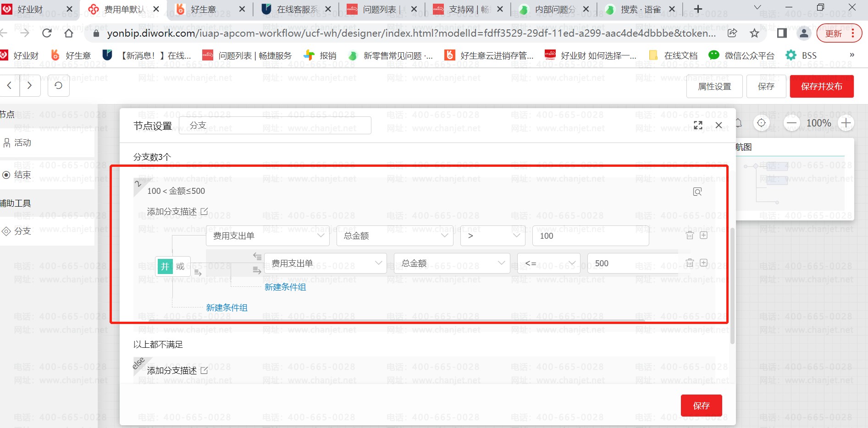Click the designer redo forward arrow
The image size is (868, 428).
click(x=30, y=86)
